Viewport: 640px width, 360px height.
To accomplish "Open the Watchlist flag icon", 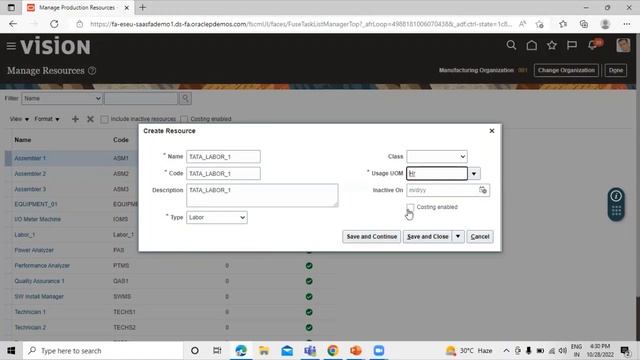I will tap(572, 45).
